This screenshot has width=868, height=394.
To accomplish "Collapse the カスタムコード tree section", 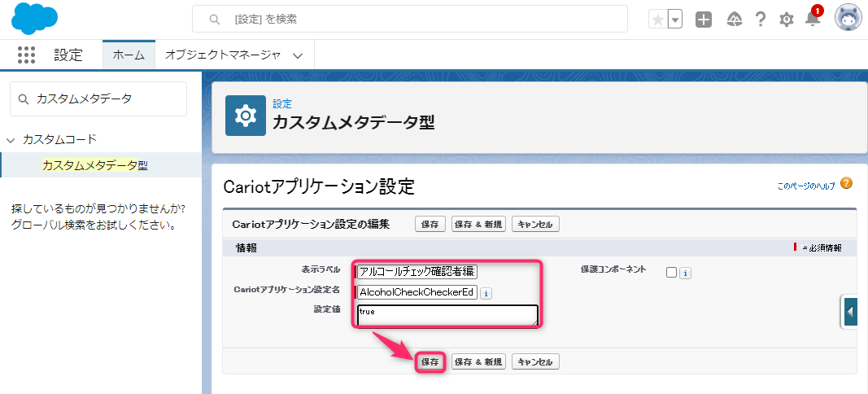I will 10,140.
